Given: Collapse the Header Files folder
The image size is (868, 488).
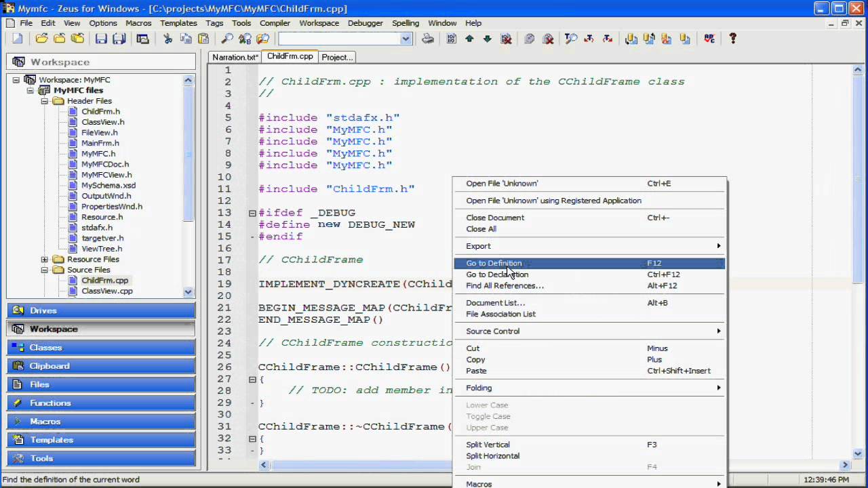Looking at the screenshot, I should pyautogui.click(x=45, y=101).
